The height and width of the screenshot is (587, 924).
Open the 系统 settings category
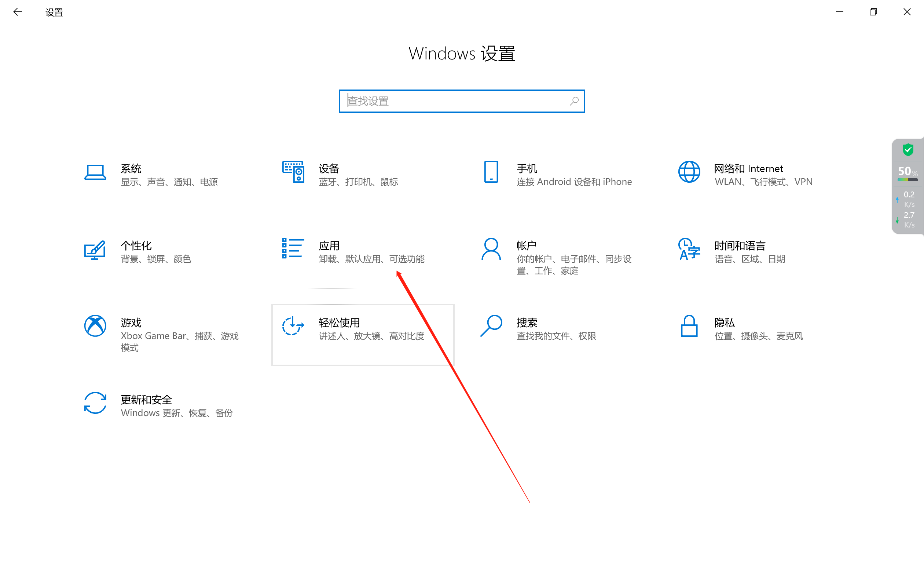coord(131,168)
